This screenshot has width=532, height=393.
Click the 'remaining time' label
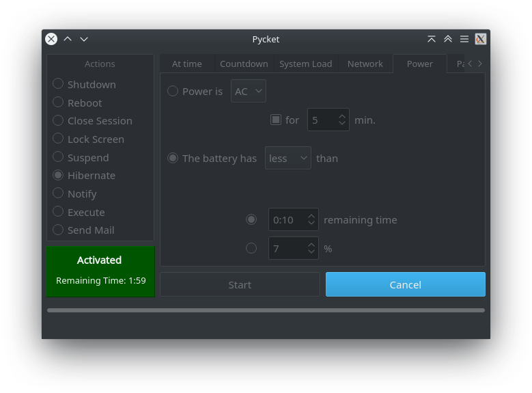361,220
